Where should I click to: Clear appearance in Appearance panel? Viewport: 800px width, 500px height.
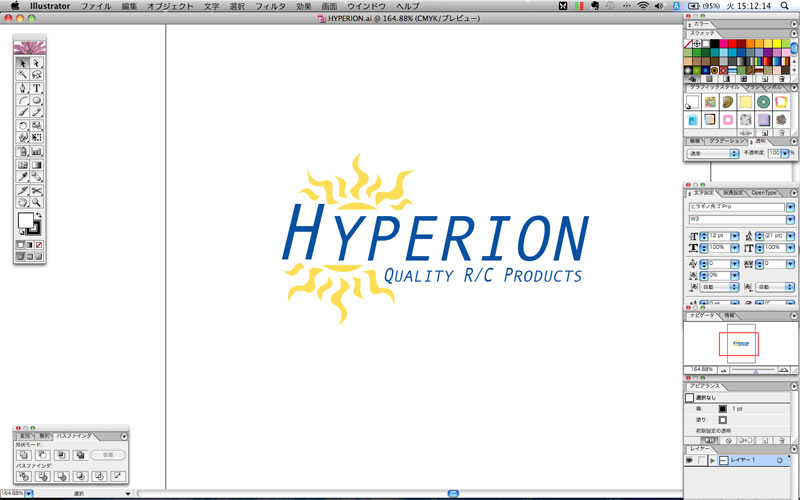(x=729, y=440)
